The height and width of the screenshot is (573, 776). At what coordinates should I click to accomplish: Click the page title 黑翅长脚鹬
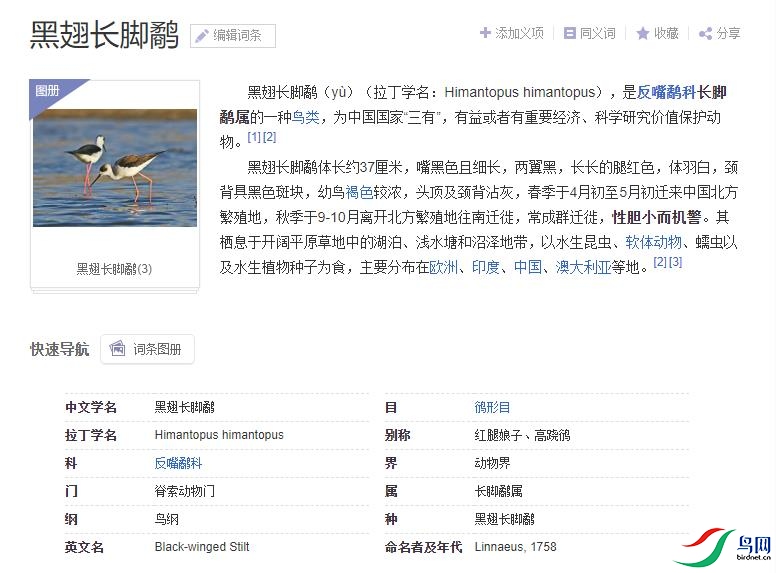[104, 35]
